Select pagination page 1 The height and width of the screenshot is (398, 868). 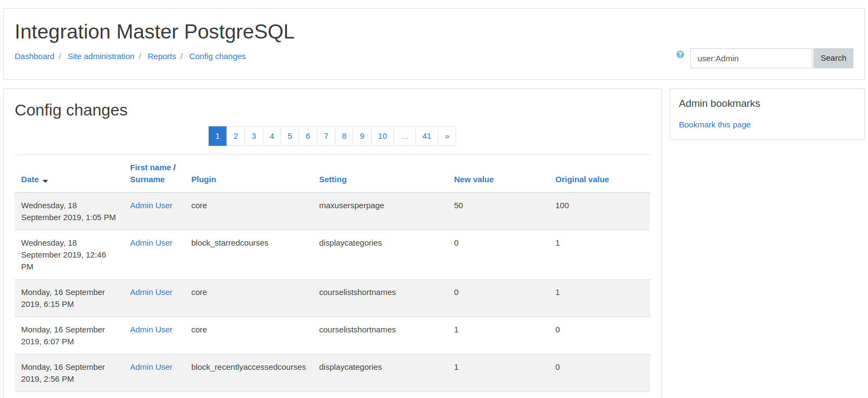point(217,136)
